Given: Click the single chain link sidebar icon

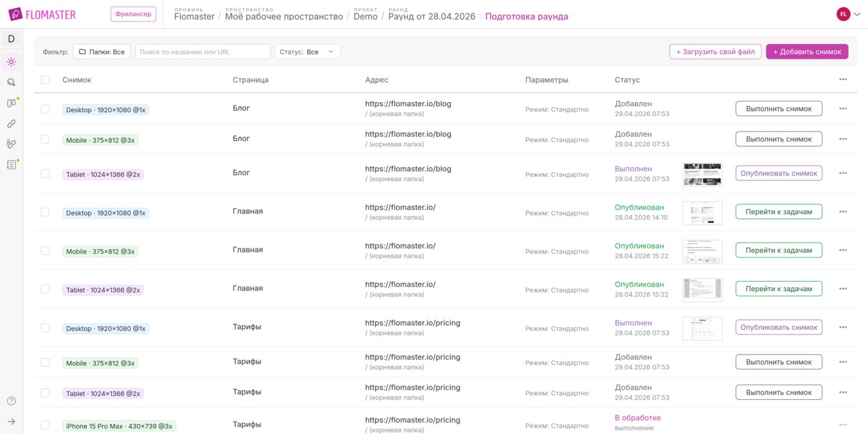Looking at the screenshot, I should coord(11,124).
